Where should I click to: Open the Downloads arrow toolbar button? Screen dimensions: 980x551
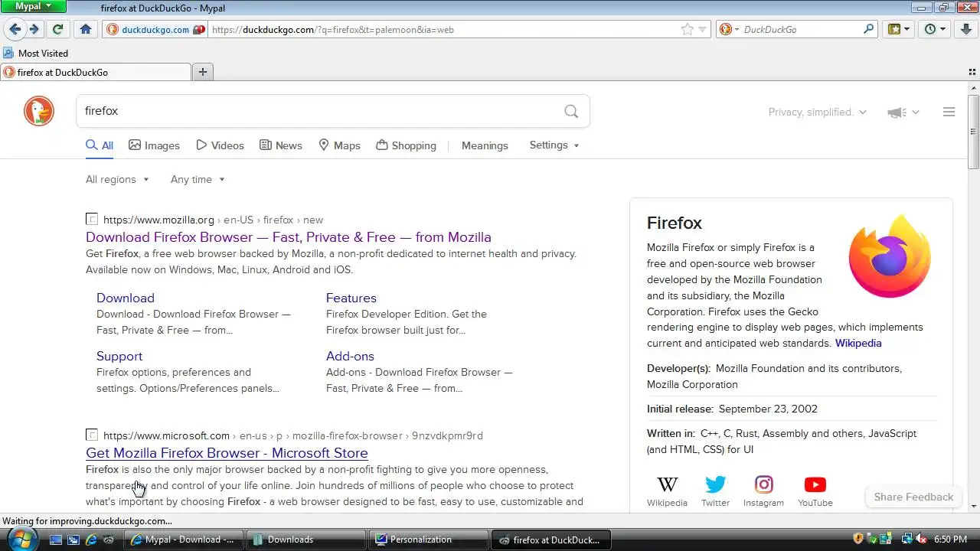tap(966, 29)
